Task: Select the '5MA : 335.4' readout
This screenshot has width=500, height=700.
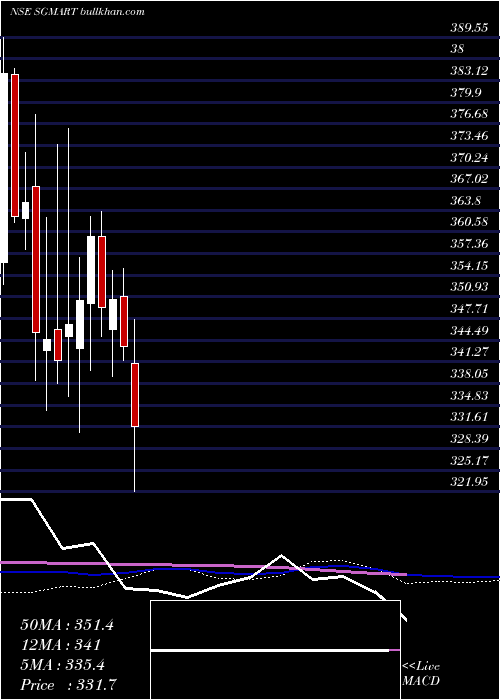Action: pyautogui.click(x=62, y=665)
